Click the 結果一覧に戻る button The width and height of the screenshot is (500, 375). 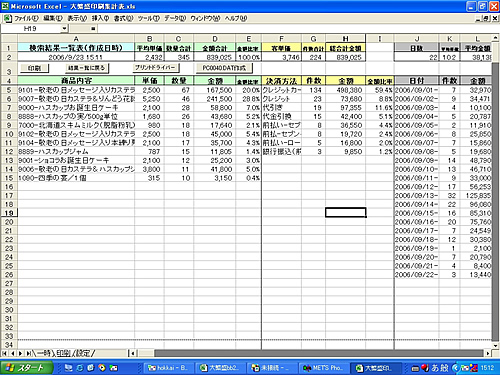point(87,68)
